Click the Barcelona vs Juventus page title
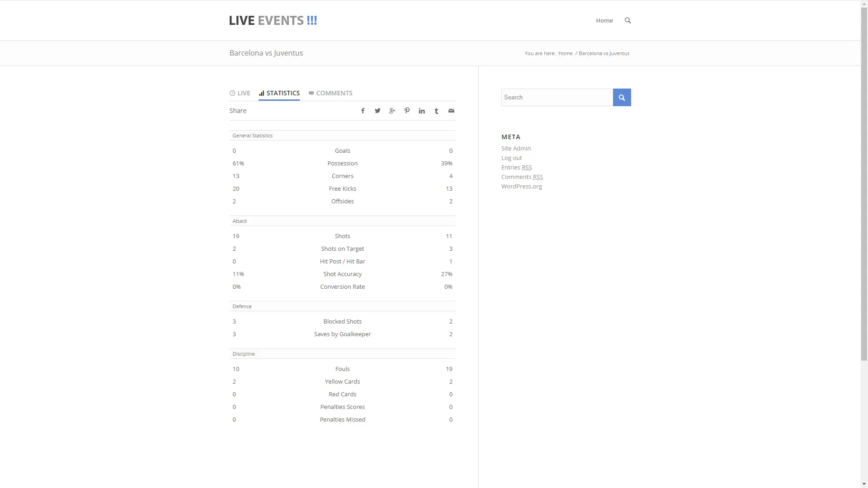 pos(266,53)
